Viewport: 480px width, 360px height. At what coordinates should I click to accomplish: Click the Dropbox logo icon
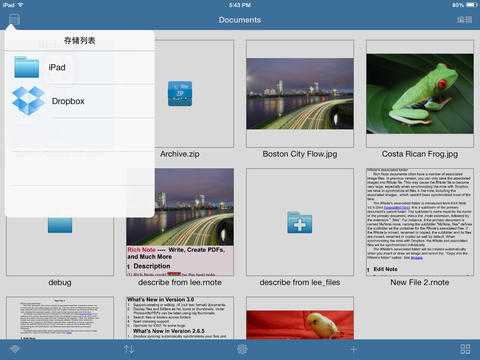click(x=28, y=100)
